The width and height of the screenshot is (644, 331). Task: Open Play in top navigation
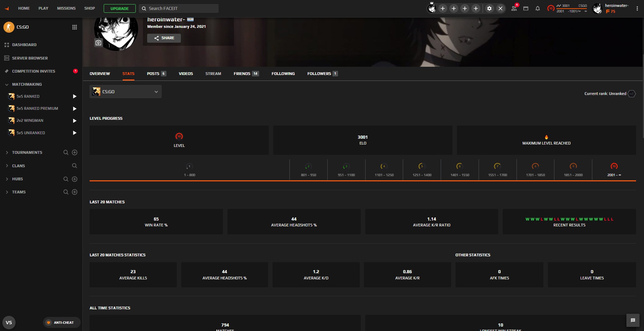(43, 8)
